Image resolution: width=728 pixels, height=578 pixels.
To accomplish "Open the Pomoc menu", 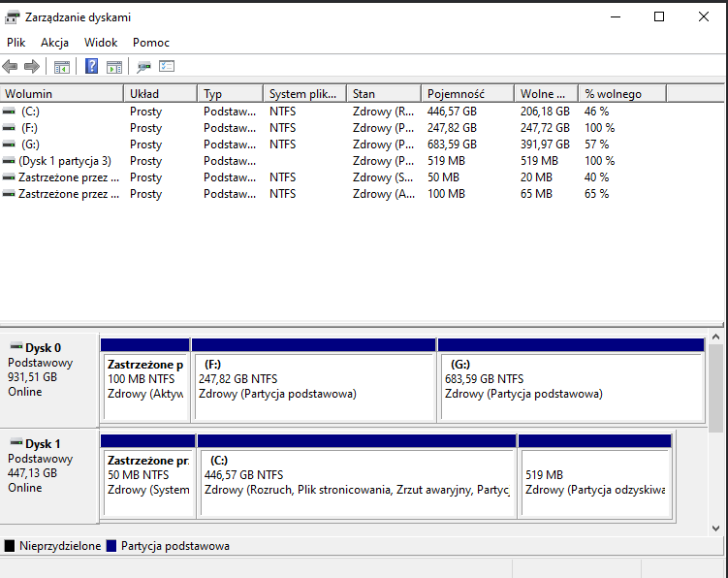I will coord(151,43).
